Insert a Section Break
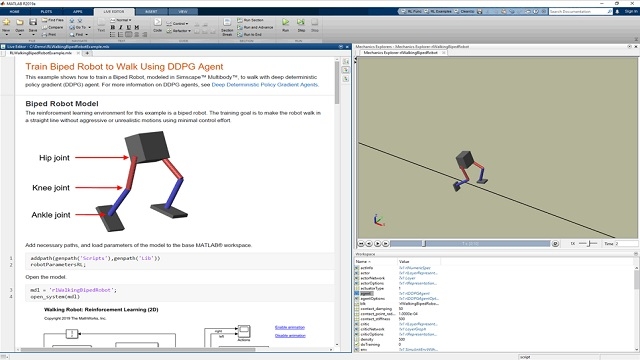Image resolution: width=640 pixels, height=360 pixels. [x=227, y=27]
